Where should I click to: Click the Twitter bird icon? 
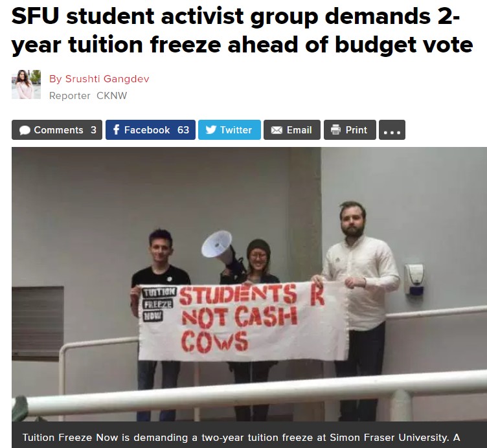(211, 129)
